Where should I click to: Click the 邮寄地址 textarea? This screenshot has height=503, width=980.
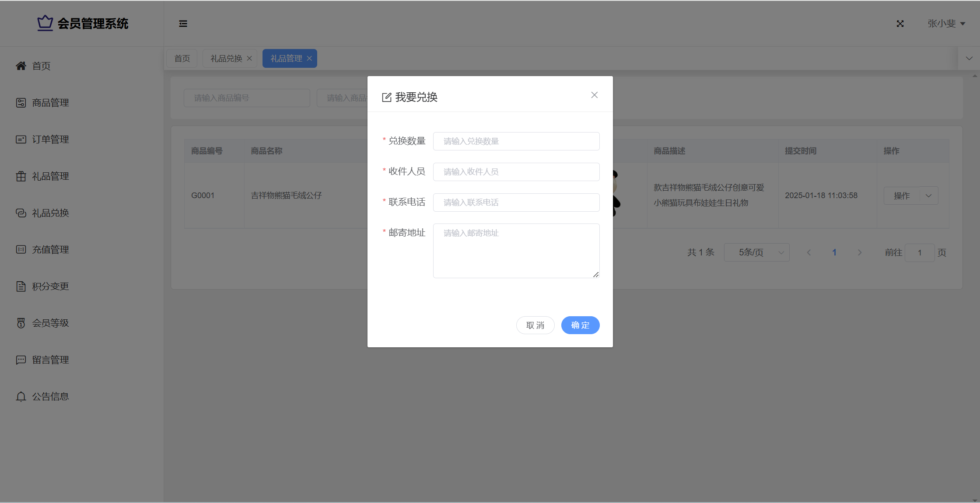(x=516, y=251)
